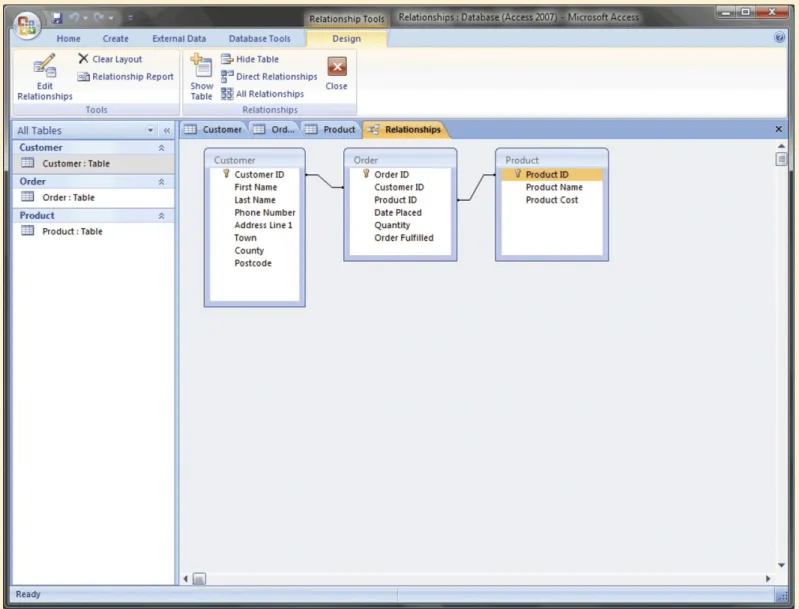Open the Access Help icon
Screen dimensions: 799x609
click(x=779, y=37)
